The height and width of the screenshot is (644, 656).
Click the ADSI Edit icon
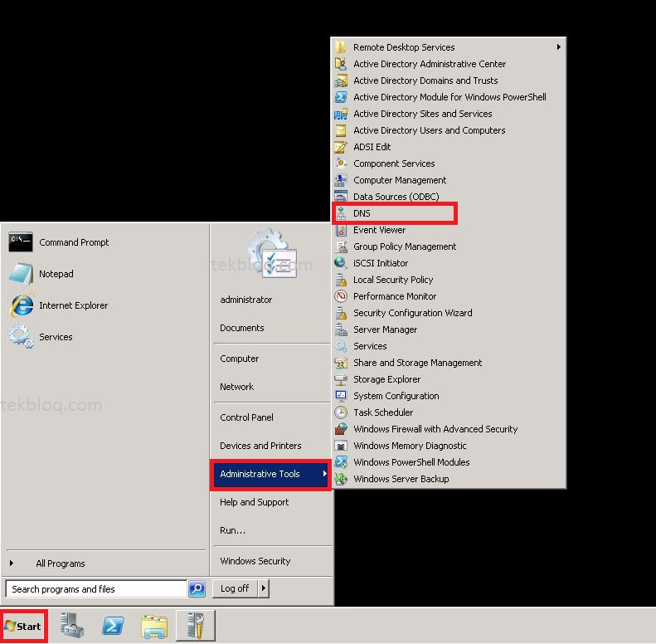[x=341, y=147]
